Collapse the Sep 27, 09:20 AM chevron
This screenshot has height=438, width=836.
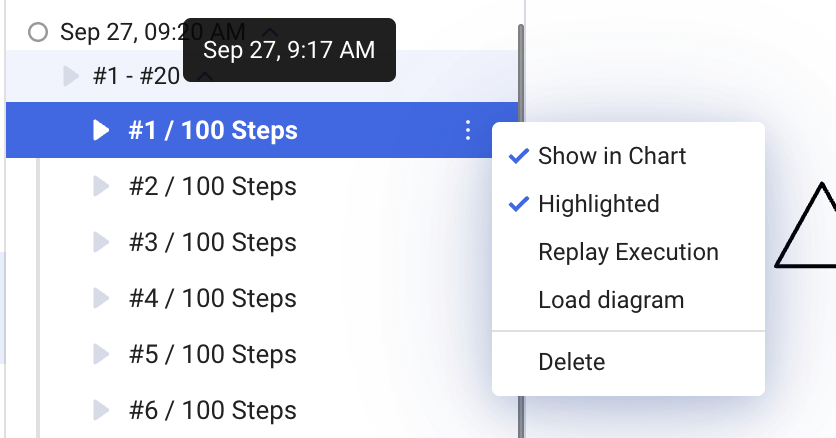point(270,32)
